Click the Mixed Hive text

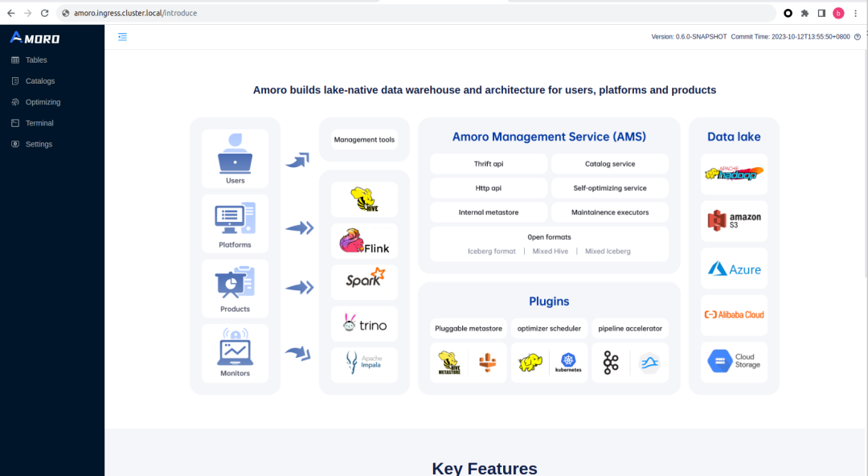click(x=551, y=251)
